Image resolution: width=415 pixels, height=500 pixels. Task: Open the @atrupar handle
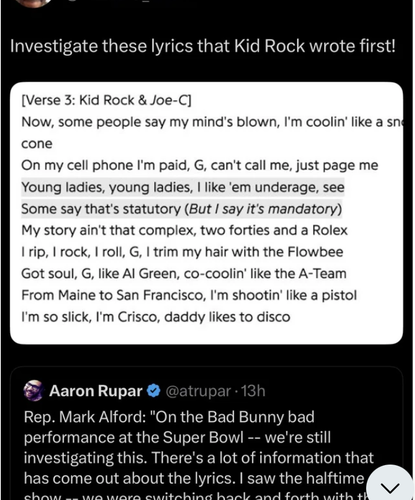click(x=198, y=391)
